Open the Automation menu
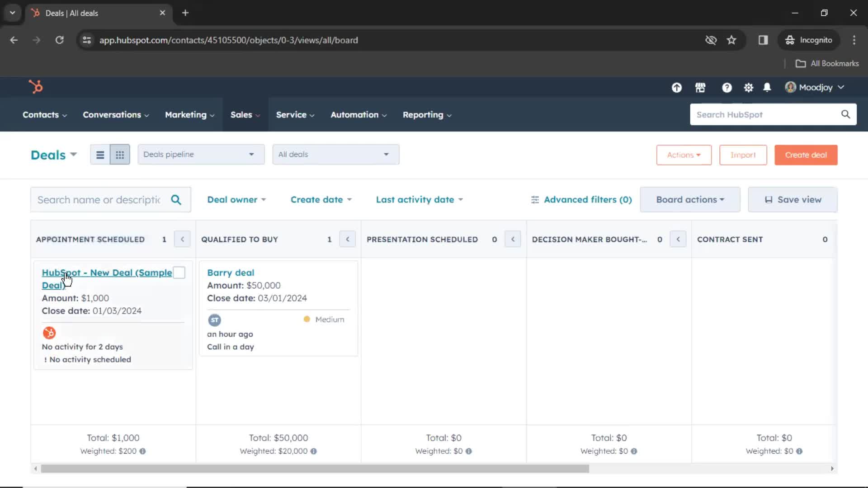This screenshot has height=488, width=868. pyautogui.click(x=359, y=115)
